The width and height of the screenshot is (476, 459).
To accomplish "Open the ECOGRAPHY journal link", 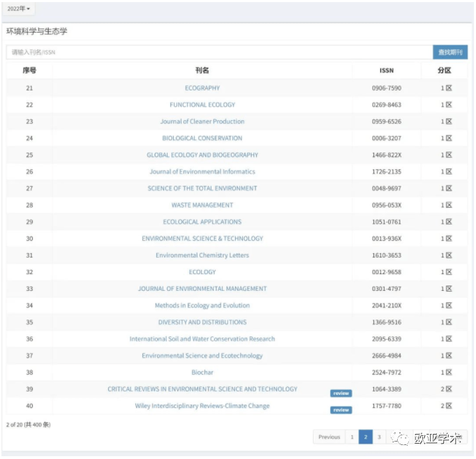I will (x=202, y=88).
